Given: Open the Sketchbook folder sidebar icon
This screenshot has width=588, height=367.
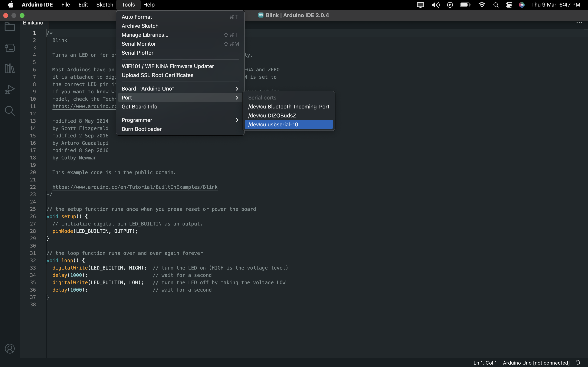Looking at the screenshot, I should 10,27.
